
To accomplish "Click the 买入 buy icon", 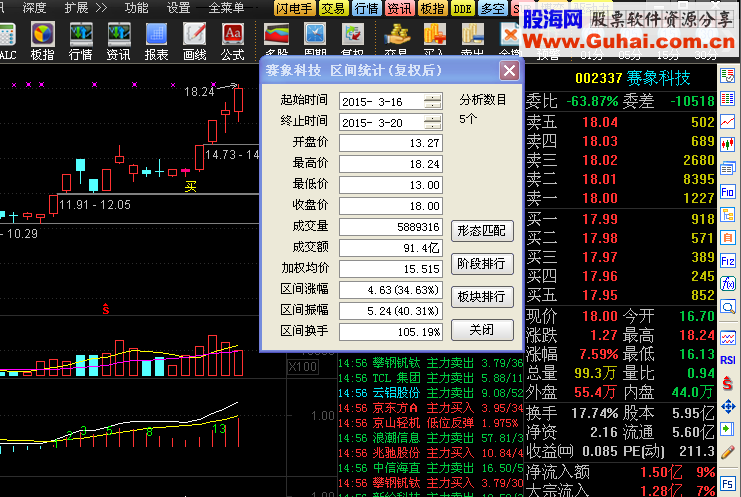I will click(x=434, y=39).
